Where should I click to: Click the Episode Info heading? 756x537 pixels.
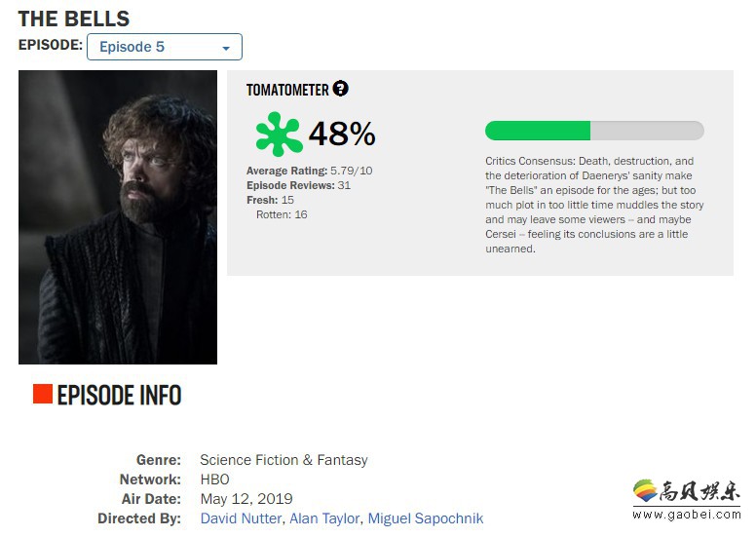[x=119, y=395]
